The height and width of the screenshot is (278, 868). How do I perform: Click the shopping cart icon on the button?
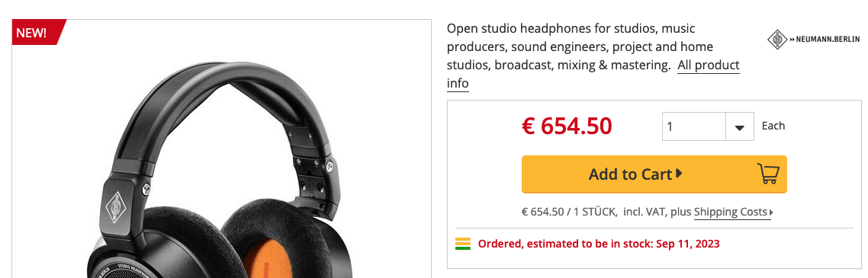click(x=768, y=174)
